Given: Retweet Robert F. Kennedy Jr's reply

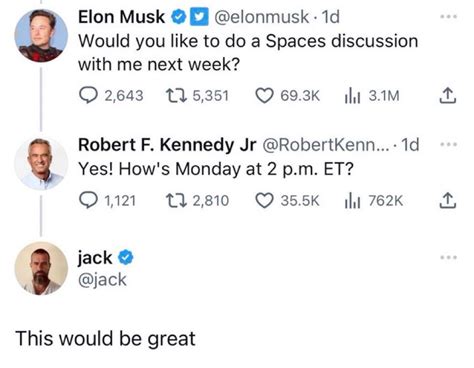Looking at the screenshot, I should 197,201.
